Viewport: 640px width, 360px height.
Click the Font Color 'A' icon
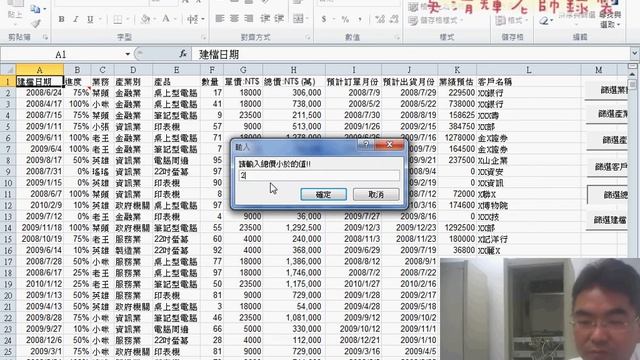click(x=166, y=19)
